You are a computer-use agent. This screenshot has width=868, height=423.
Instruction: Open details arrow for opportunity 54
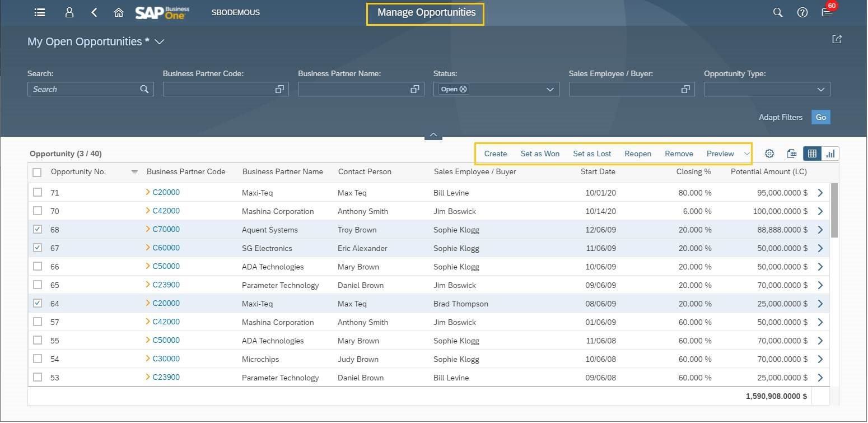click(820, 359)
